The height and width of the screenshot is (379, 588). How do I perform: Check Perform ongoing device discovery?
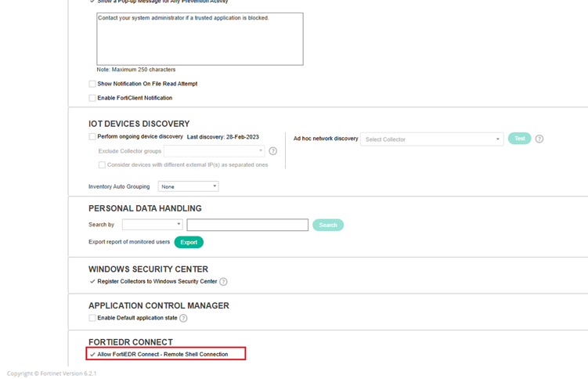[x=92, y=136]
